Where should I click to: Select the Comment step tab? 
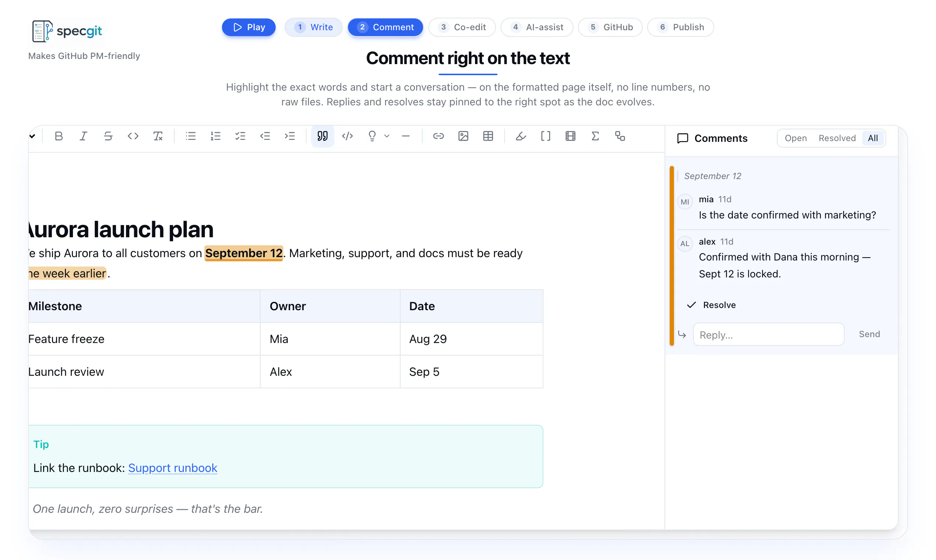[x=385, y=27]
